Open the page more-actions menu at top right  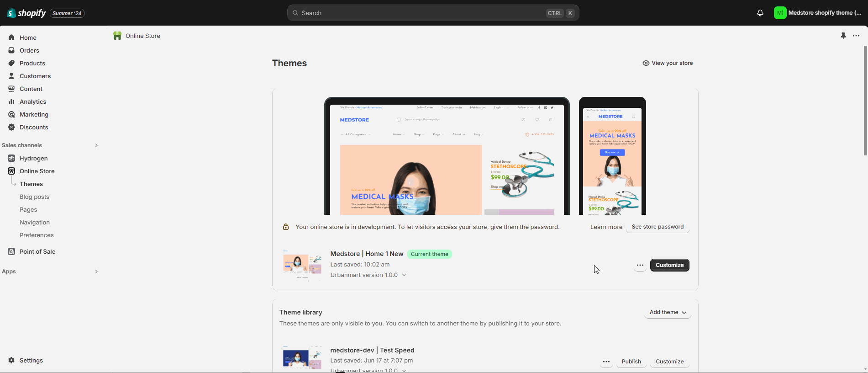tap(856, 36)
